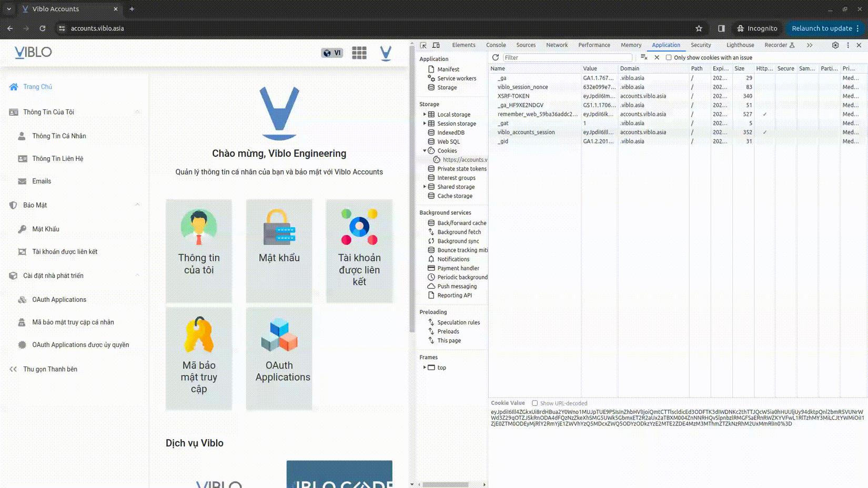Image resolution: width=868 pixels, height=488 pixels.
Task: Click Thu gọn Thanh bên to collapse sidebar
Action: [50, 369]
